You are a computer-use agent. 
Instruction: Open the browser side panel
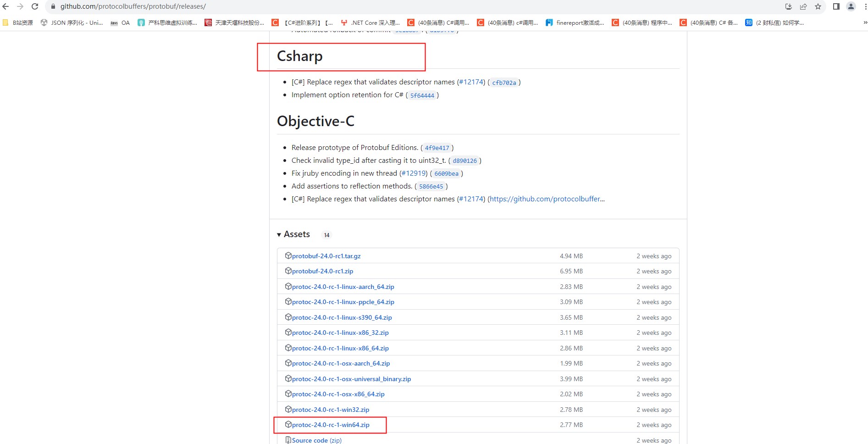point(836,6)
